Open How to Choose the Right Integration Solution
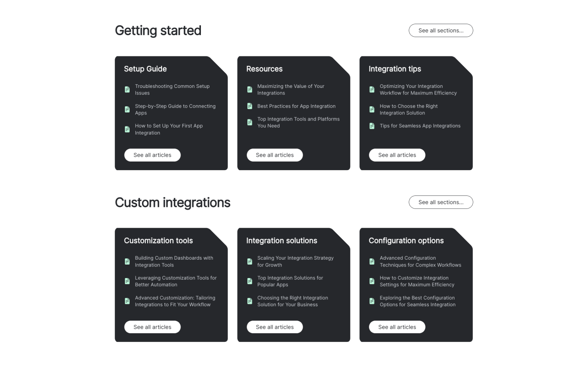This screenshot has height=368, width=588. pos(408,110)
